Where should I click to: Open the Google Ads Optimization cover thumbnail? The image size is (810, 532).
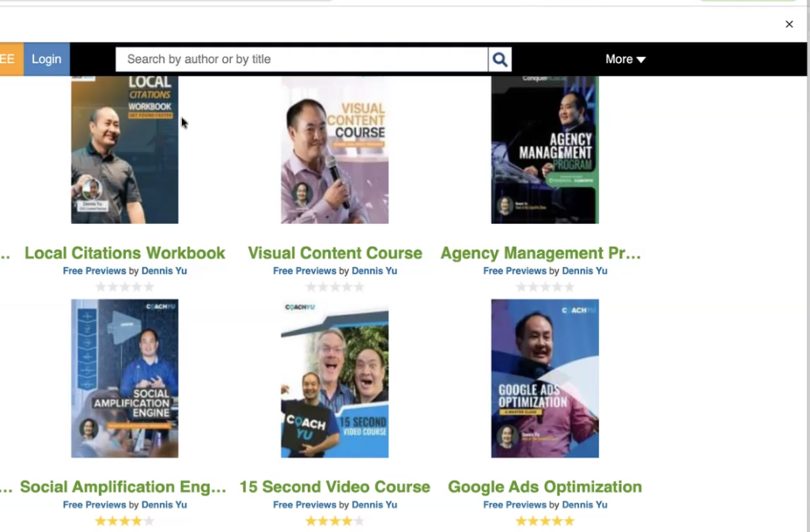pyautogui.click(x=544, y=378)
